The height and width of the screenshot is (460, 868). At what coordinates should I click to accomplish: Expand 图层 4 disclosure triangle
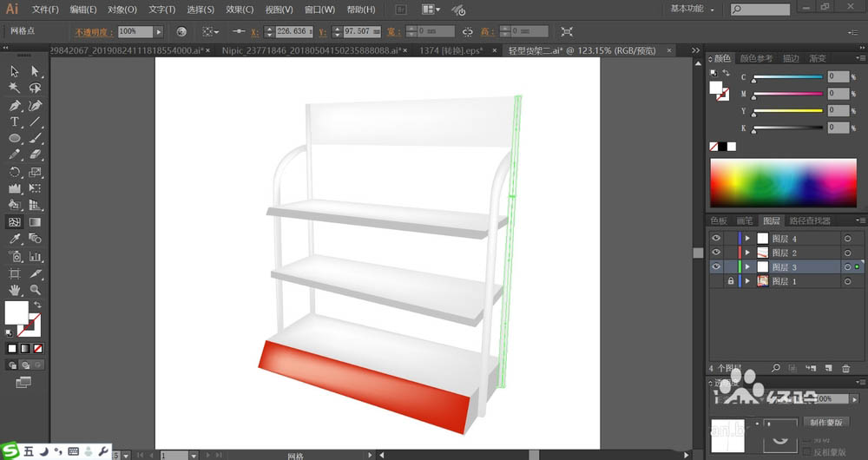click(x=747, y=239)
